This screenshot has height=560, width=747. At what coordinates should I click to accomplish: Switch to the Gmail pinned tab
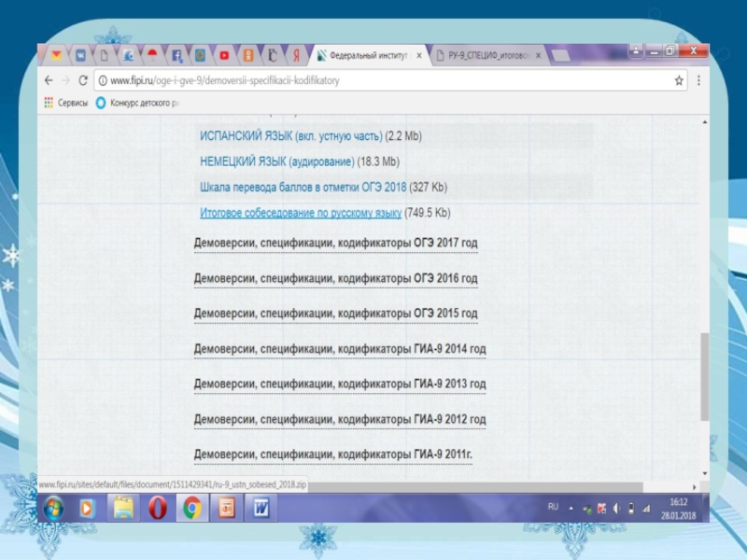pyautogui.click(x=57, y=56)
